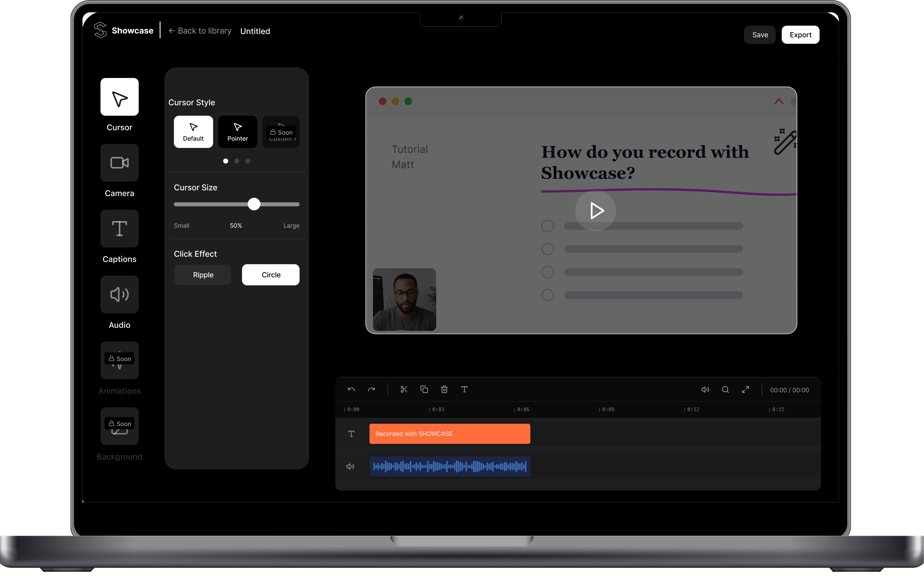Duplicate the clip with the copy icon

(x=424, y=389)
